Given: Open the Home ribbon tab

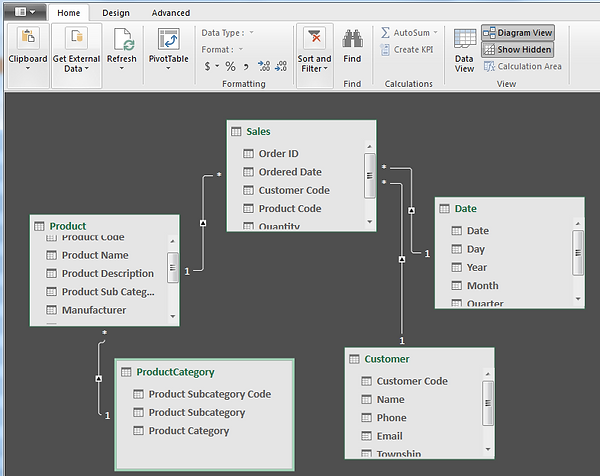Looking at the screenshot, I should [x=68, y=13].
